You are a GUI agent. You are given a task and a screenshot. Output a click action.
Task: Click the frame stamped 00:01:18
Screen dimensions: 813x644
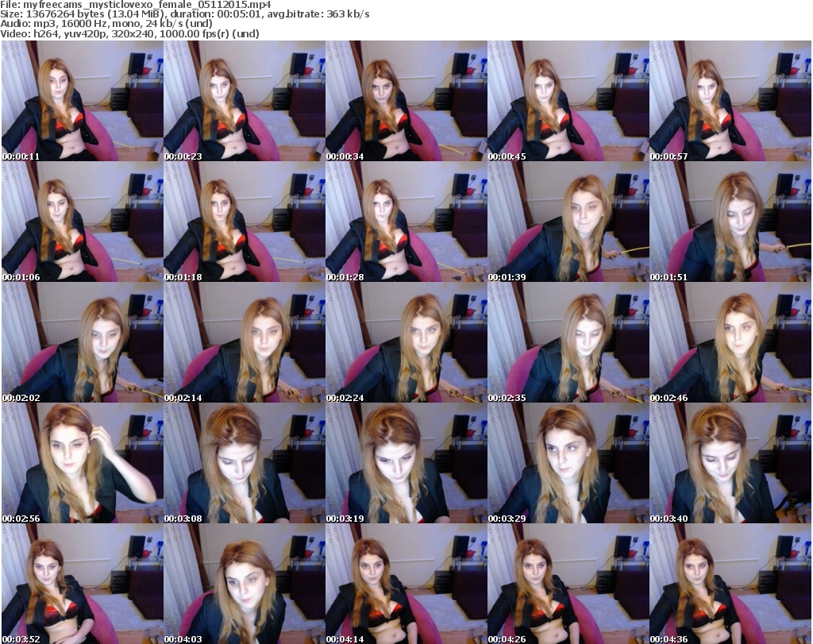pos(245,222)
